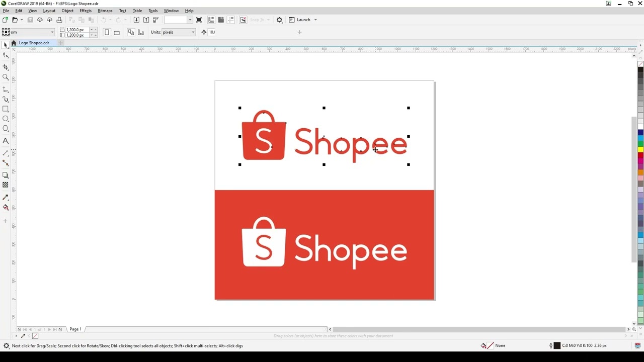Click the Import icon
The height and width of the screenshot is (362, 644).
[136, 20]
